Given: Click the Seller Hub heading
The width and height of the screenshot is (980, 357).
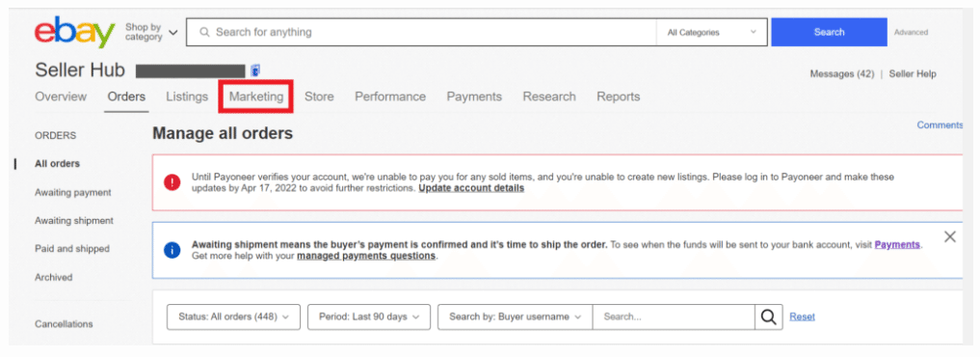Looking at the screenshot, I should (x=80, y=70).
